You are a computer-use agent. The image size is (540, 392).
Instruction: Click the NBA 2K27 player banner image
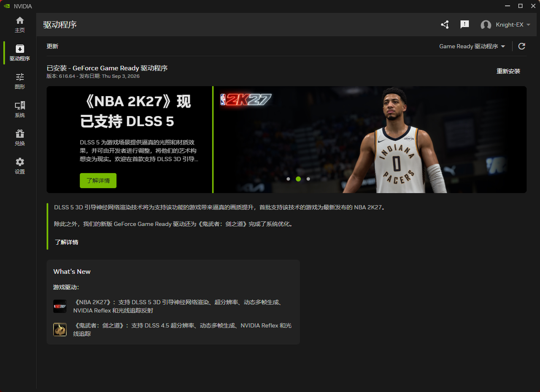(x=370, y=140)
